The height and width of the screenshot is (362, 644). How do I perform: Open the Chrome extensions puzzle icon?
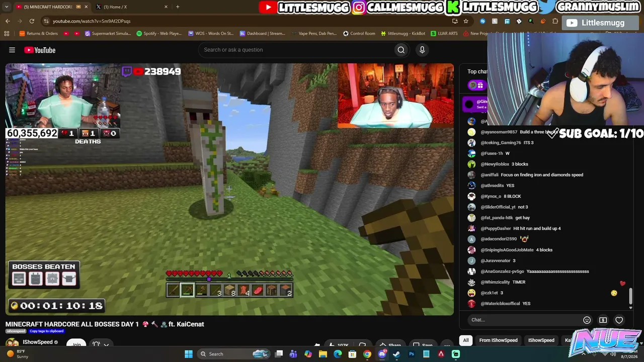pos(555,21)
